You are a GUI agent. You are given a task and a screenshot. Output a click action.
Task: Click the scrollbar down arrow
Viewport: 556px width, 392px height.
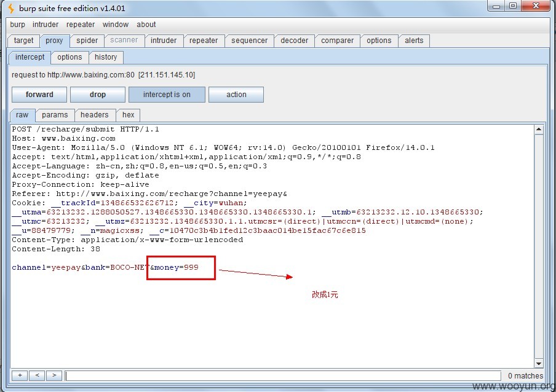(x=539, y=363)
